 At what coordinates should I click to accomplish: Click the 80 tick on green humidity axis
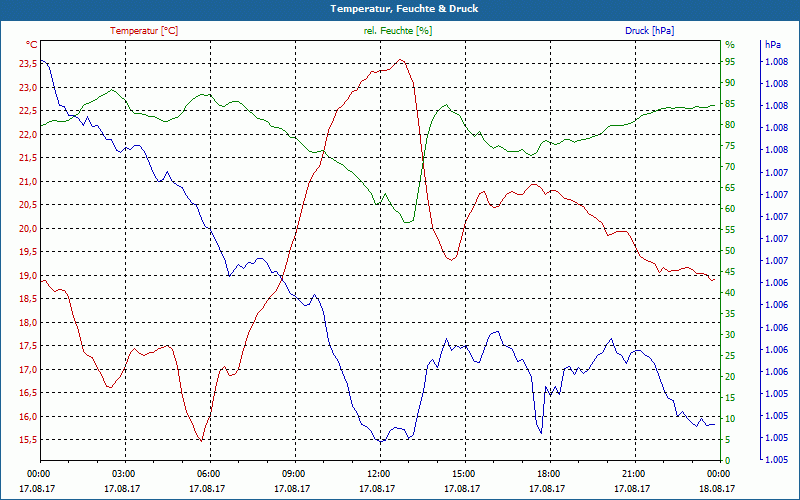click(730, 124)
